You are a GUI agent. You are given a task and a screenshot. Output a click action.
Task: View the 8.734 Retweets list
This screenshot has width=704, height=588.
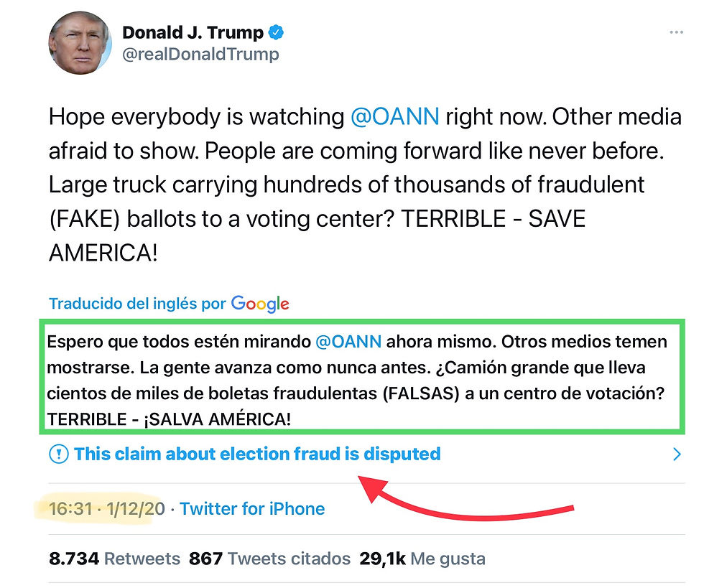point(114,558)
